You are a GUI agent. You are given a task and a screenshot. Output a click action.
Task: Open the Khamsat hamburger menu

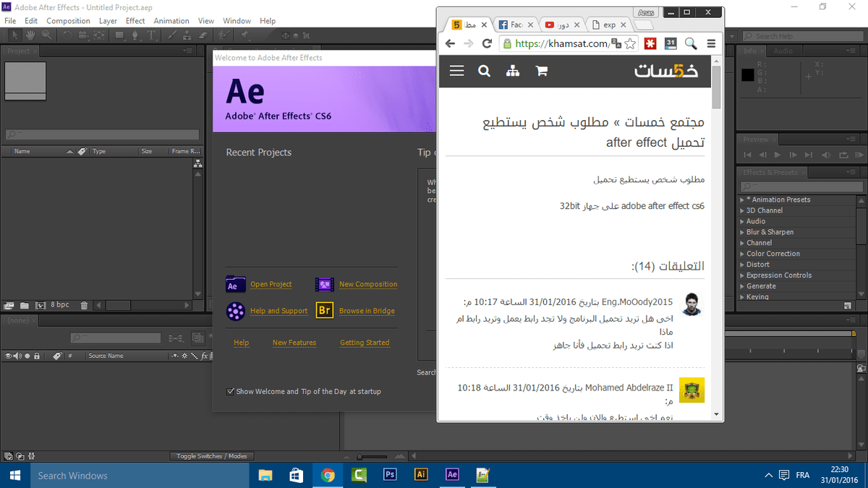(x=456, y=71)
